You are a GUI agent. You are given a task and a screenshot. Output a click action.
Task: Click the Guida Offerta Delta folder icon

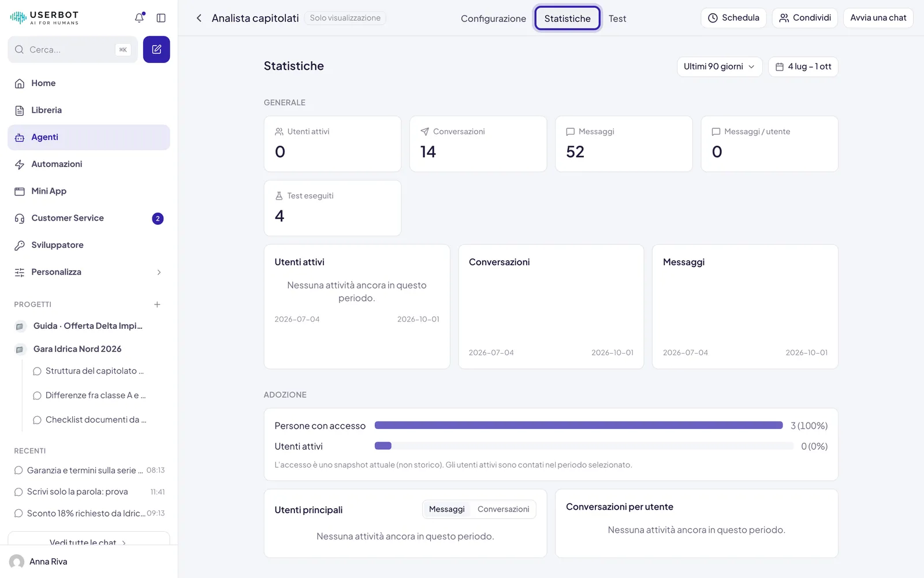pos(20,326)
